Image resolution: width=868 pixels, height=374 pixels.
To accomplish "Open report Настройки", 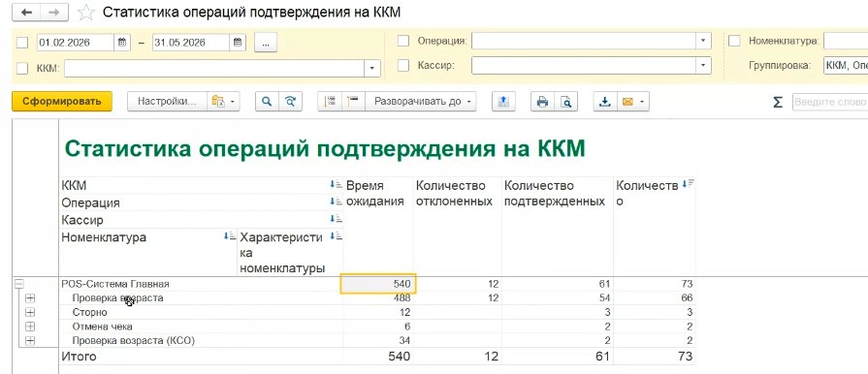I will click(x=167, y=101).
